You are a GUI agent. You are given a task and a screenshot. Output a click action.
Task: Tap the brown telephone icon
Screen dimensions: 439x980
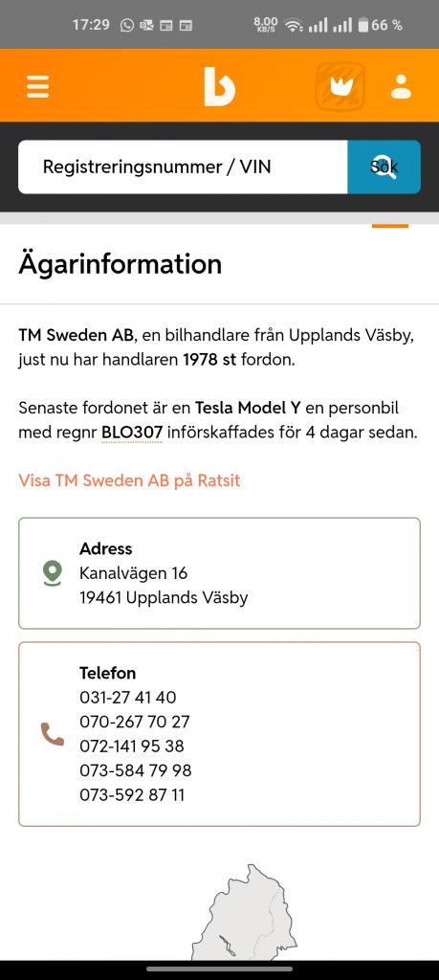tap(53, 734)
